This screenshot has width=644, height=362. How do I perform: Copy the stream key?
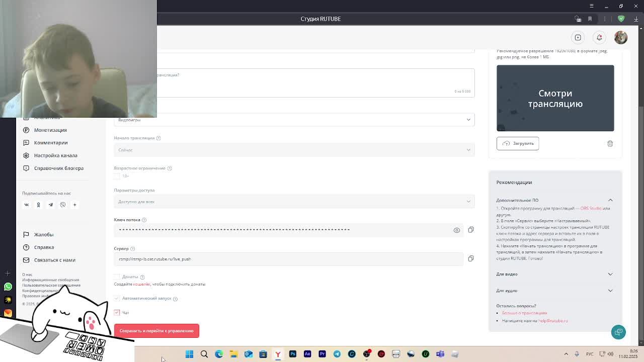click(x=471, y=230)
